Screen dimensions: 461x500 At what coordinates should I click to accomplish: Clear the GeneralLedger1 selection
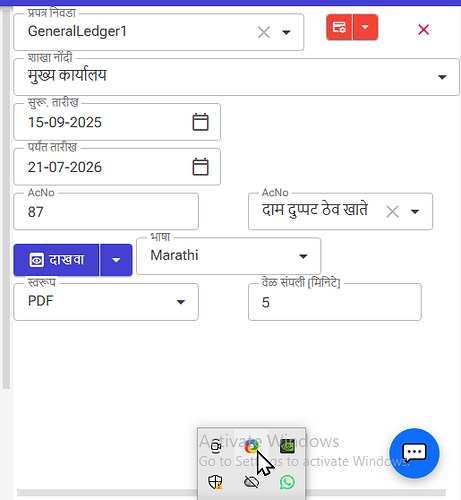pos(264,32)
